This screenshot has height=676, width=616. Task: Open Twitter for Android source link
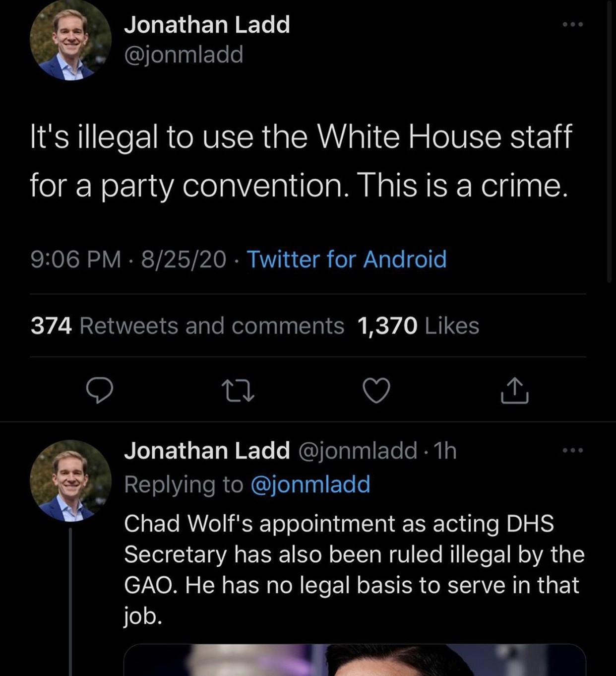click(x=347, y=259)
